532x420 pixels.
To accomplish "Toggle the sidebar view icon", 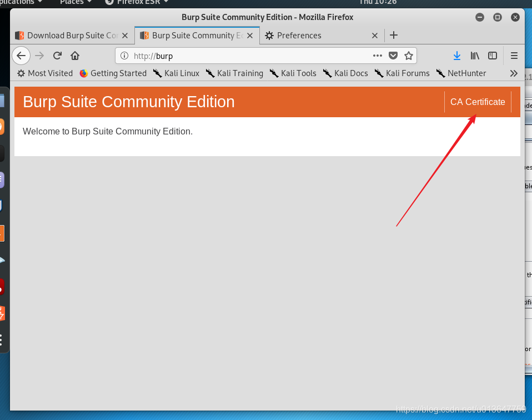I will tap(493, 56).
